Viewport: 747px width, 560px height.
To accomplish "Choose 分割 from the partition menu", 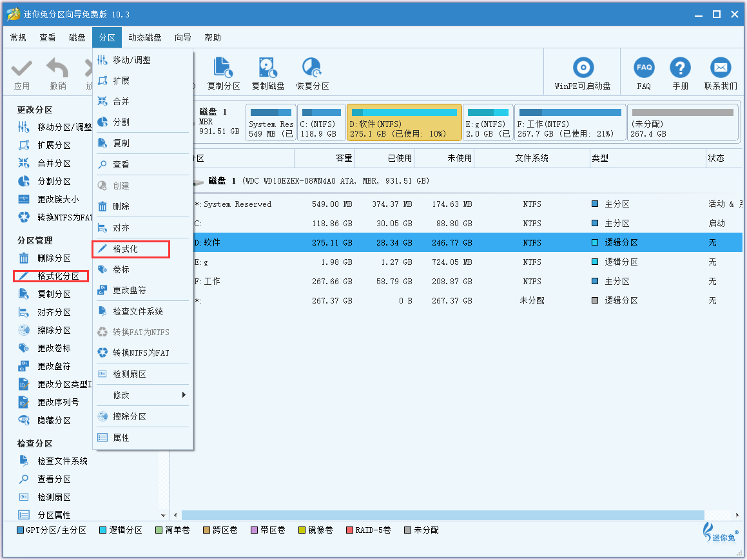I will coord(143,122).
